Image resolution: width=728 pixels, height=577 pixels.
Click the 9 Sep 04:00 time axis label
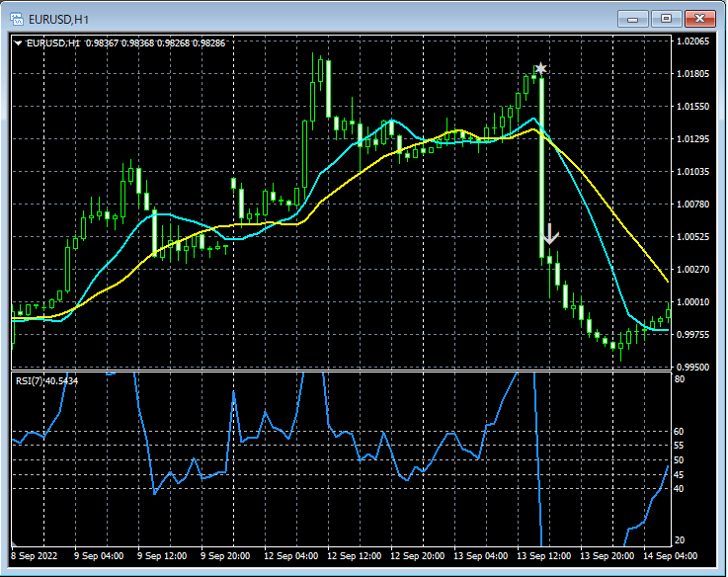[99, 556]
